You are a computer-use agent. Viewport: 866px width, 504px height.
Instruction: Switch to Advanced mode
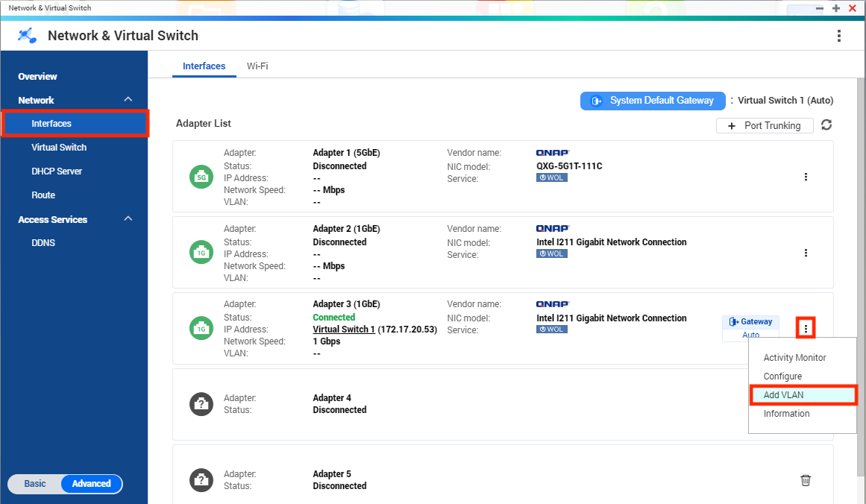tap(92, 484)
